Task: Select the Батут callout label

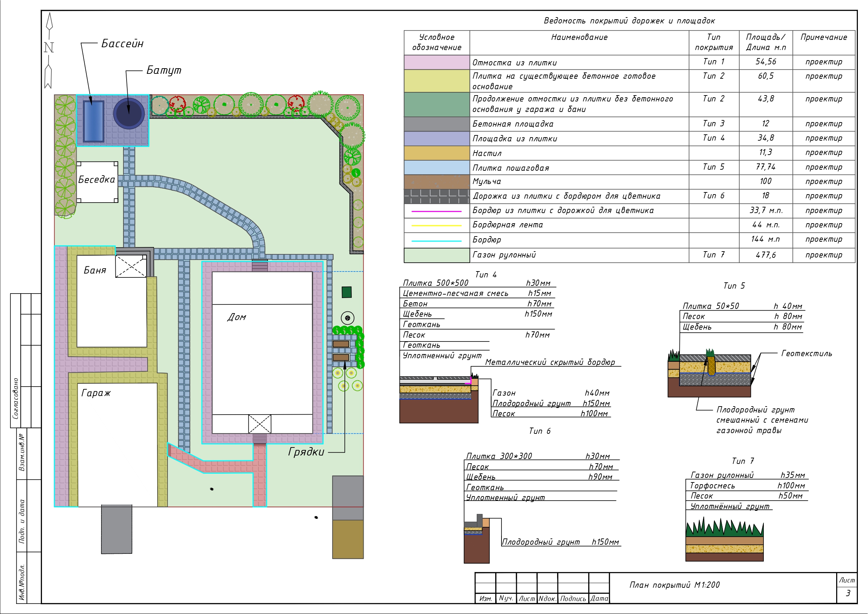Action: click(x=164, y=70)
